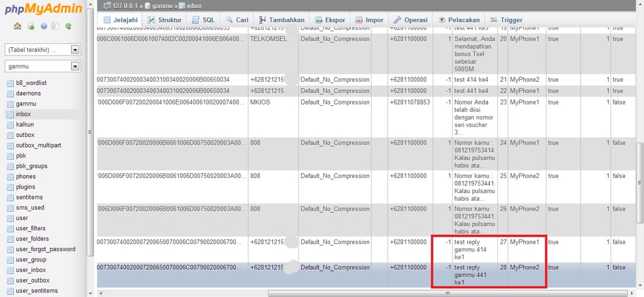Open phpMyAdmin home via house icon
Screen dimensions: 644x297
[17, 26]
